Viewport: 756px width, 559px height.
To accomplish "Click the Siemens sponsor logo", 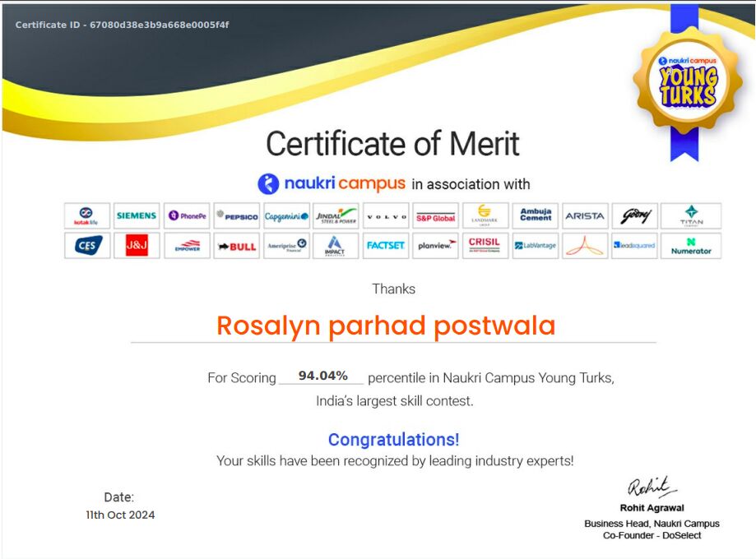I will pos(137,216).
